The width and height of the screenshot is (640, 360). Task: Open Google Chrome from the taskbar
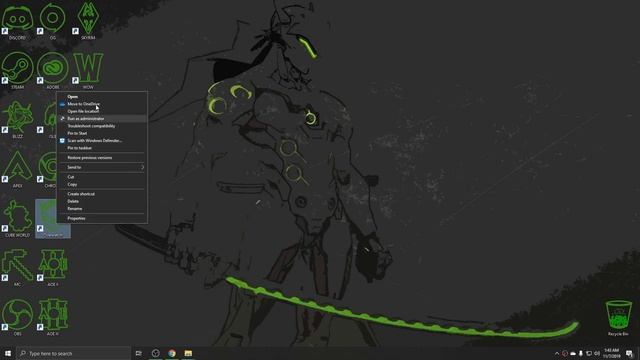[x=172, y=353]
